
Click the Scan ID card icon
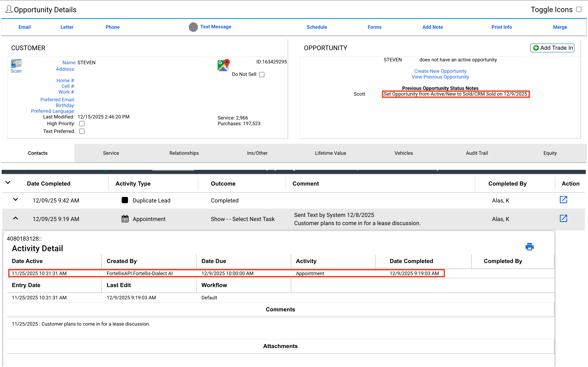(16, 63)
